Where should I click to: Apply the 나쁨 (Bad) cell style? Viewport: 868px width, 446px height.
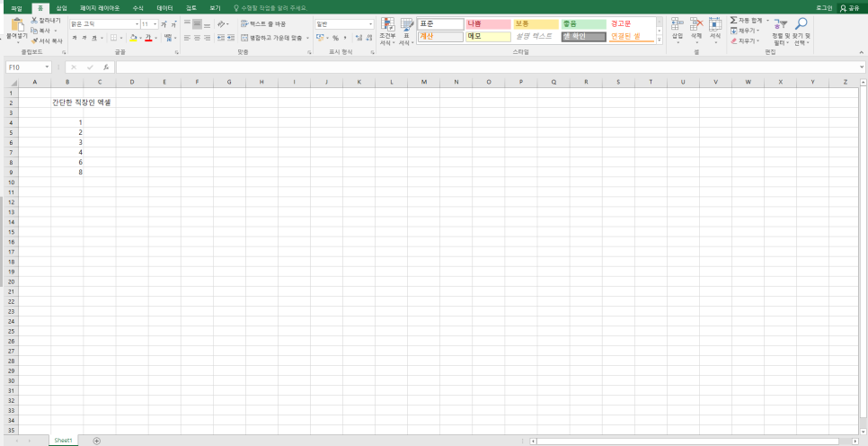click(x=488, y=24)
